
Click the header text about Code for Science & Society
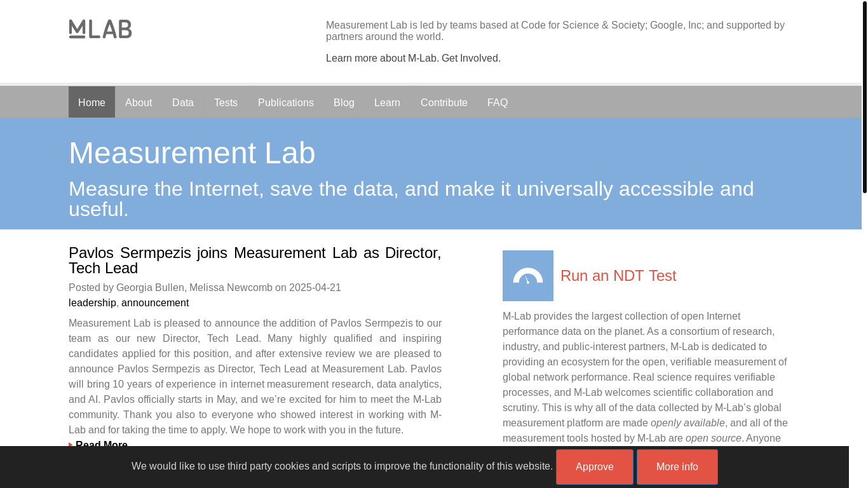[555, 31]
